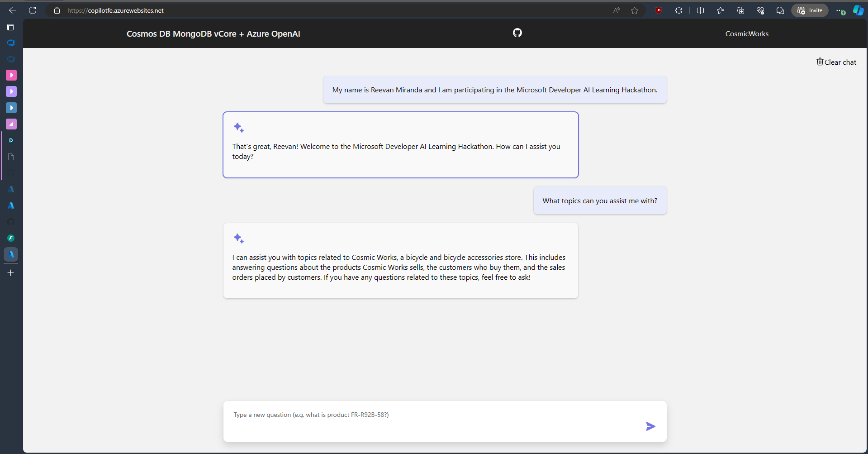Open Browser essentials heart icon
The width and height of the screenshot is (868, 454).
[760, 10]
